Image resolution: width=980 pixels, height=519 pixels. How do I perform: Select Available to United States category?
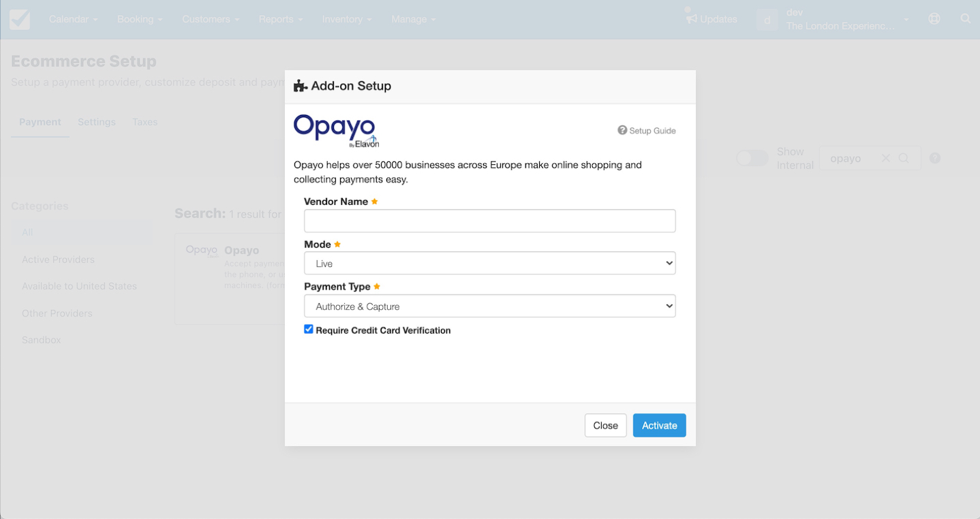[x=79, y=286]
